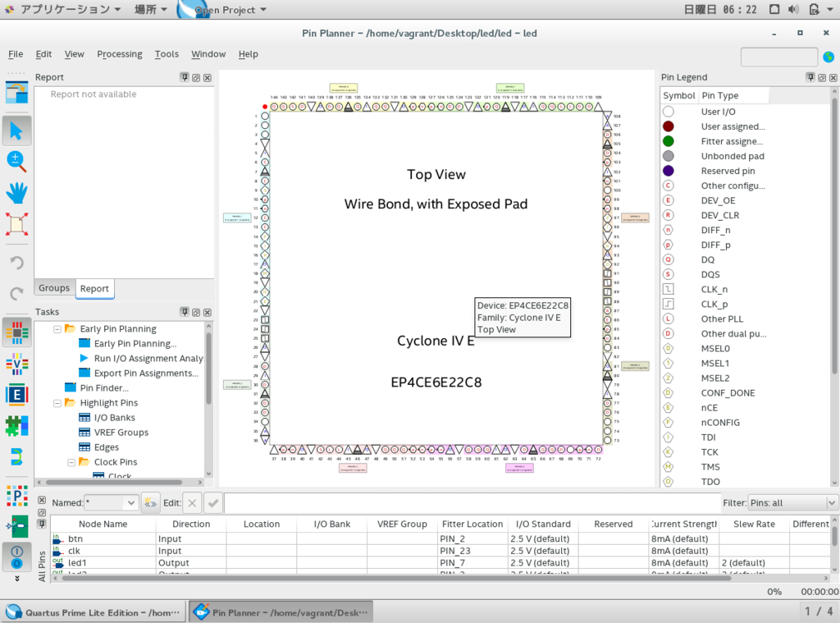Float the Report panel
Screen dimensions: 840x623
point(196,78)
